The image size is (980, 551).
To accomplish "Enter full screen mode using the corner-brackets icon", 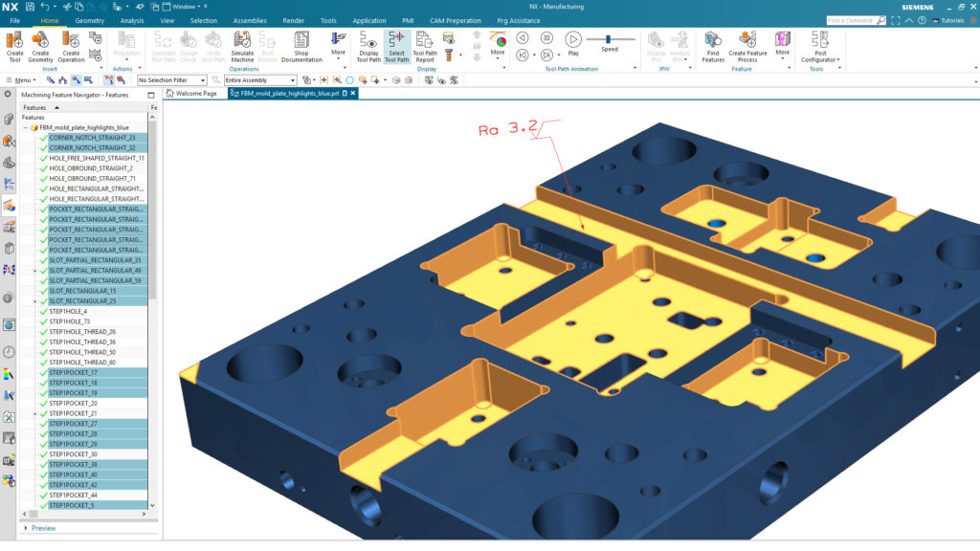I will click(896, 21).
